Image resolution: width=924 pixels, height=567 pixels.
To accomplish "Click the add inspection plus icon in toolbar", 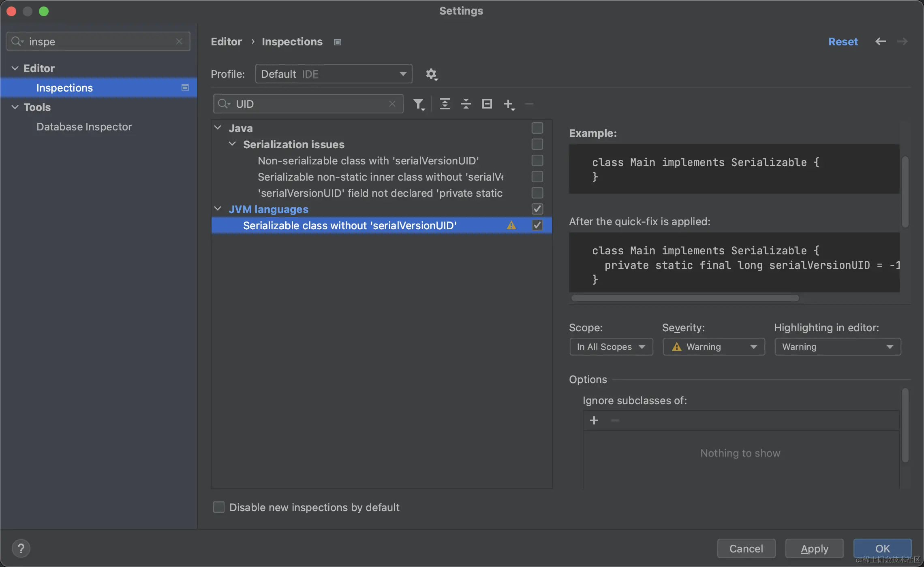I will 509,104.
